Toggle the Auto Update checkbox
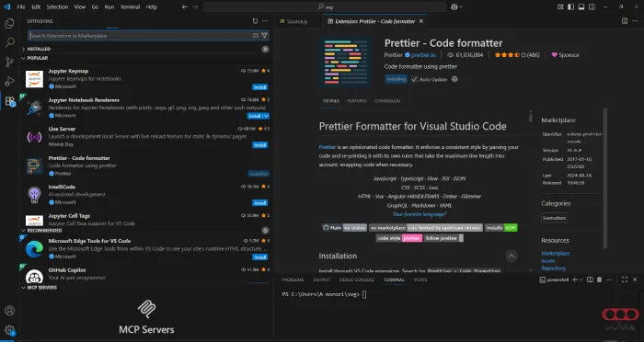The image size is (644, 342). [414, 79]
